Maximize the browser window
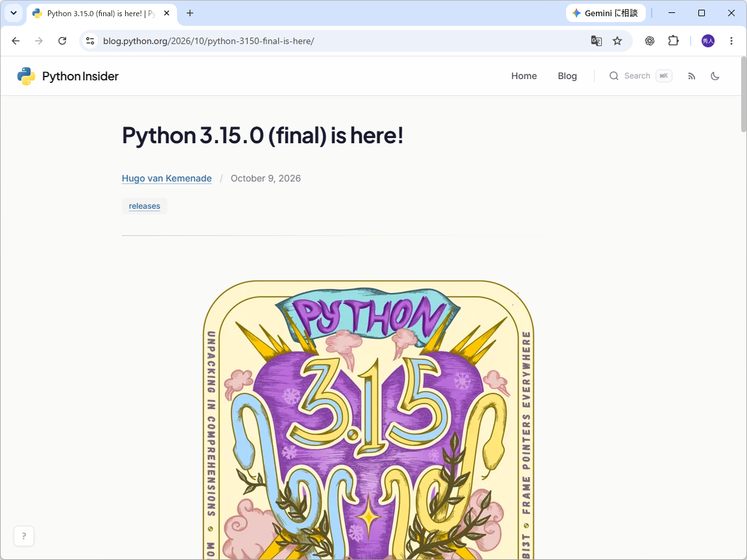Image resolution: width=747 pixels, height=560 pixels. pos(701,14)
